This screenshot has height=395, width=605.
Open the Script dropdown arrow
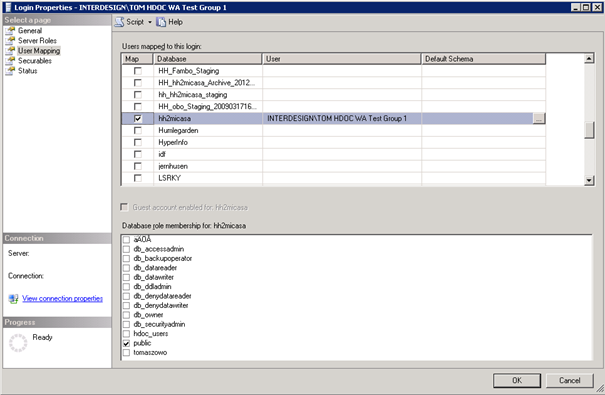pyautogui.click(x=150, y=22)
